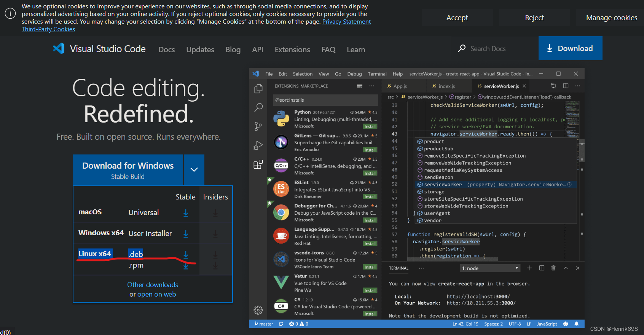Reject optional cookies
Screen dimensions: 644x335
[534, 18]
